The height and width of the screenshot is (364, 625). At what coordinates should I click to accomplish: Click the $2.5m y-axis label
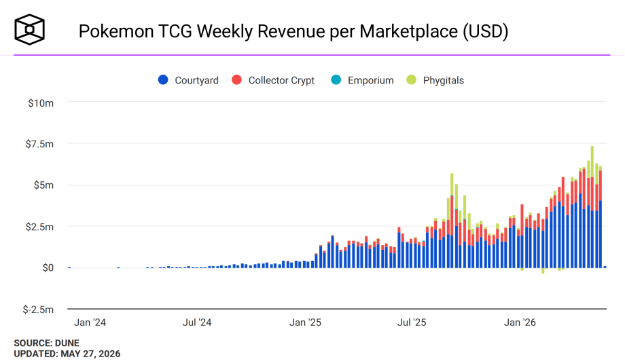pyautogui.click(x=39, y=227)
